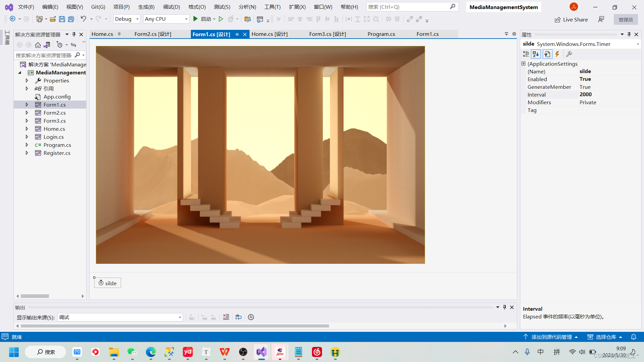Open the 生成(B) Build menu

coord(146,7)
